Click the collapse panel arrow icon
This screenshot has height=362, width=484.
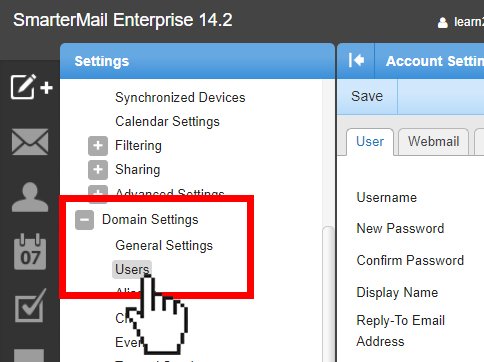click(x=356, y=61)
